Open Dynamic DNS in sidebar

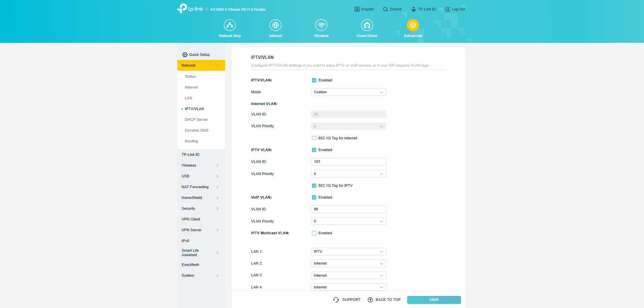(x=196, y=130)
